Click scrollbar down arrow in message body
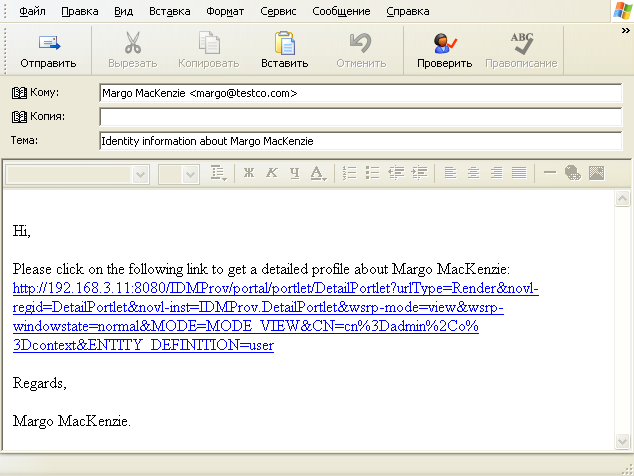Viewport: 634px width, 476px height. click(x=622, y=441)
